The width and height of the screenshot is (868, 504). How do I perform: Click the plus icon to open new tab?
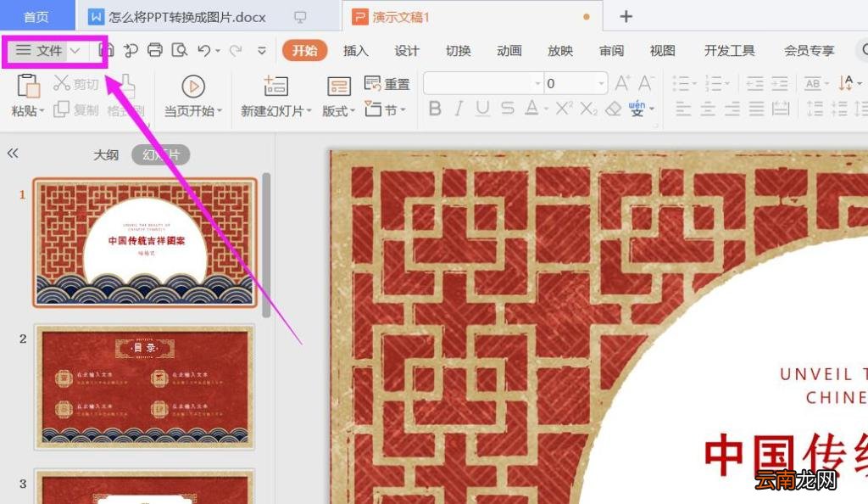coord(626,17)
